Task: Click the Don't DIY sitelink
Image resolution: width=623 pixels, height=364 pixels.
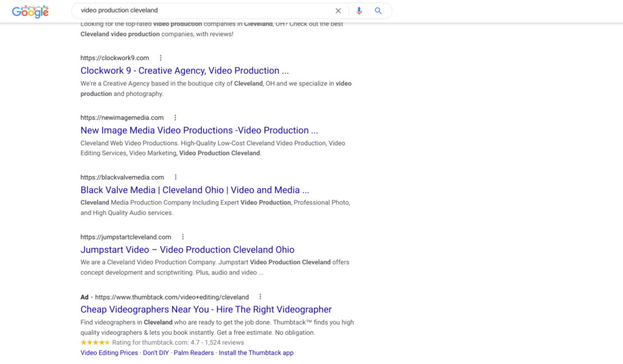Action: (x=155, y=352)
